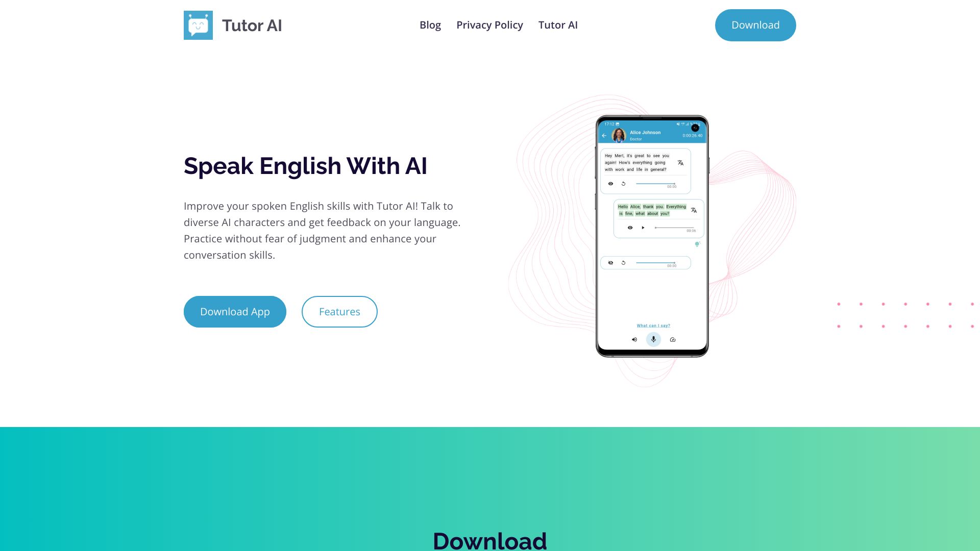
Task: Click the camera icon in app bottom bar
Action: point(673,339)
